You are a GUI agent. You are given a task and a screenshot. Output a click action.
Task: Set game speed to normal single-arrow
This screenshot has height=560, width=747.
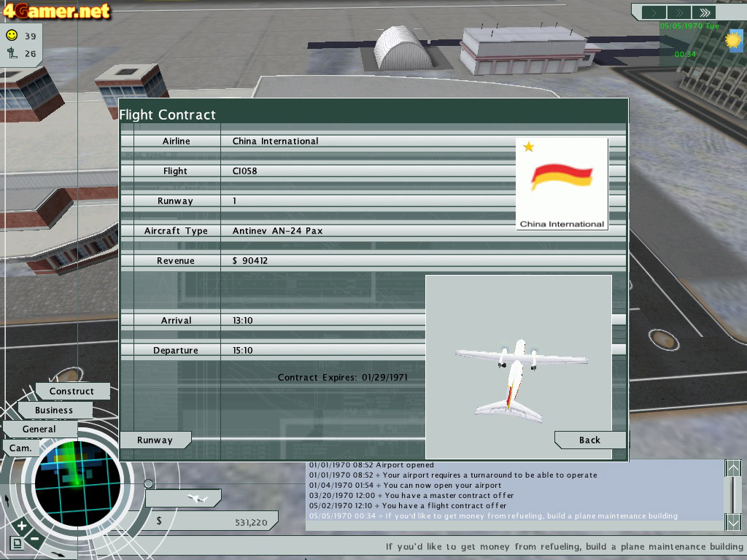(x=654, y=12)
